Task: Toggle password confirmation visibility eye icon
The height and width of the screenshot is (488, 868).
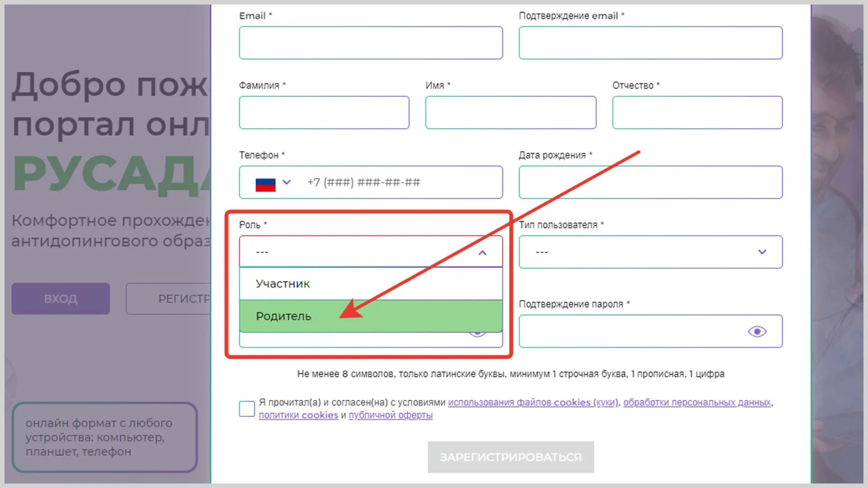Action: click(757, 332)
